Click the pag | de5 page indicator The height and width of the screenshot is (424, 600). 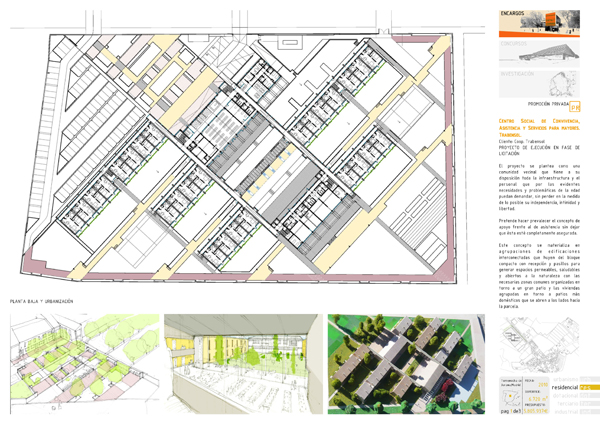[510, 410]
